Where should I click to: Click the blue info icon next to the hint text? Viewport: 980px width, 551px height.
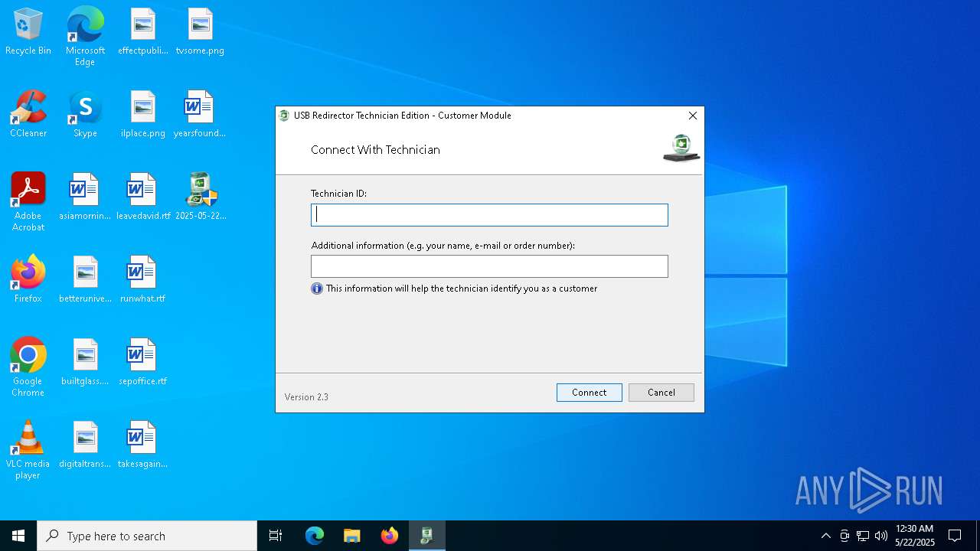click(x=317, y=289)
